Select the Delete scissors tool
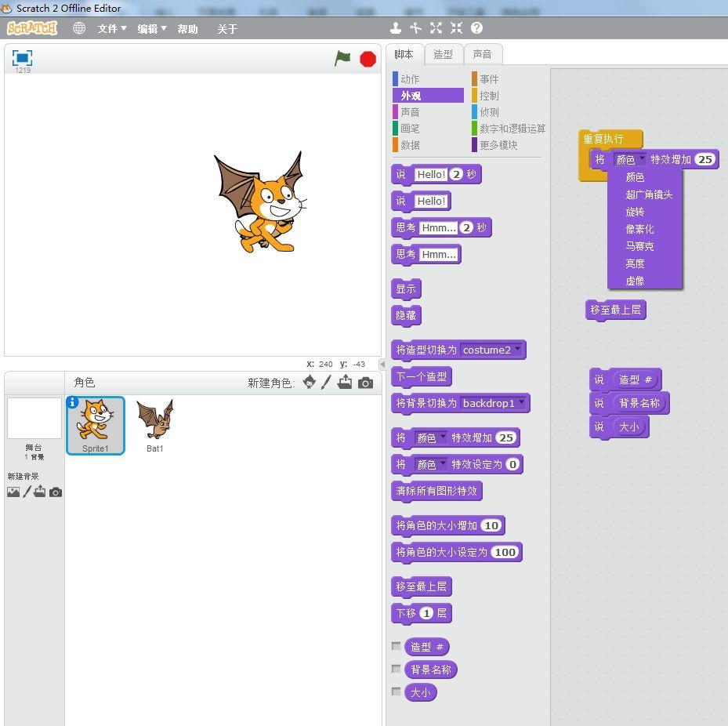 [415, 28]
